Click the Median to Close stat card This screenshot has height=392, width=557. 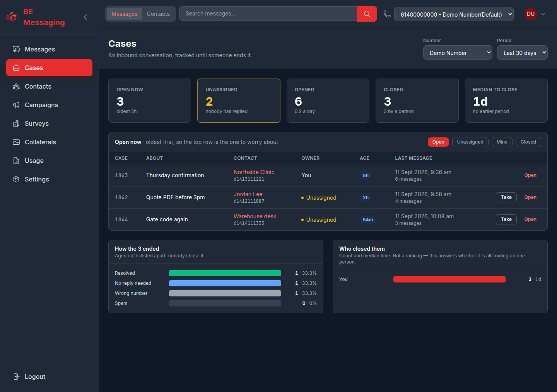[506, 101]
